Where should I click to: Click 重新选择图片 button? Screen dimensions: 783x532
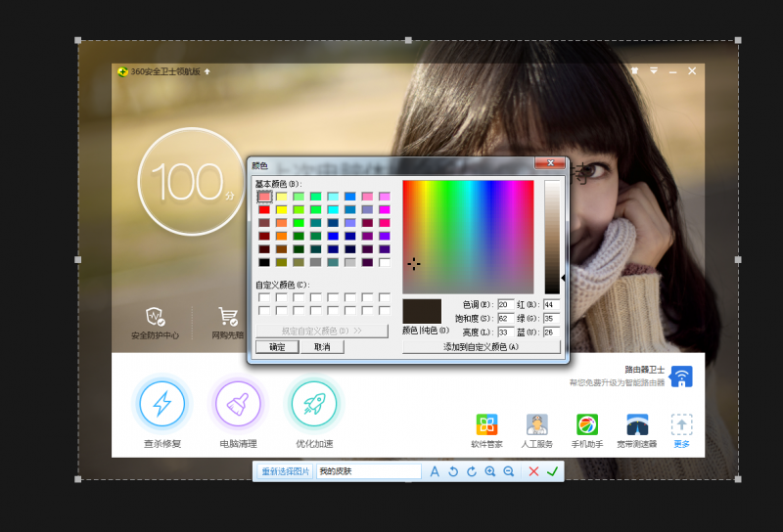click(285, 471)
